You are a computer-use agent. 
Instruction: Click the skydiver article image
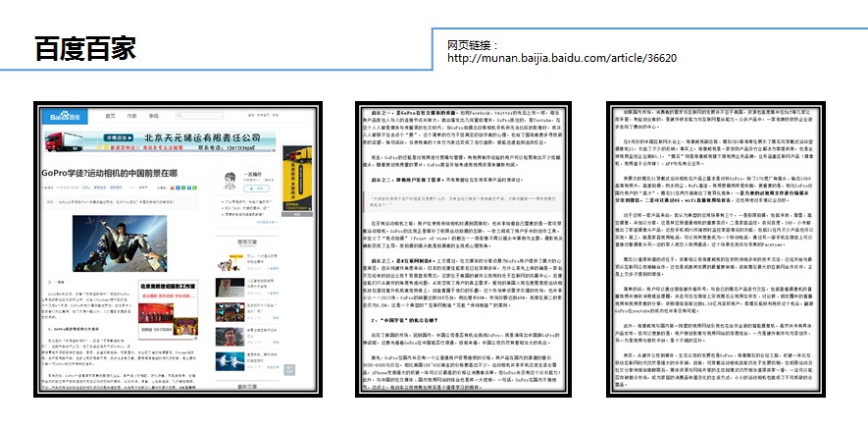(120, 243)
